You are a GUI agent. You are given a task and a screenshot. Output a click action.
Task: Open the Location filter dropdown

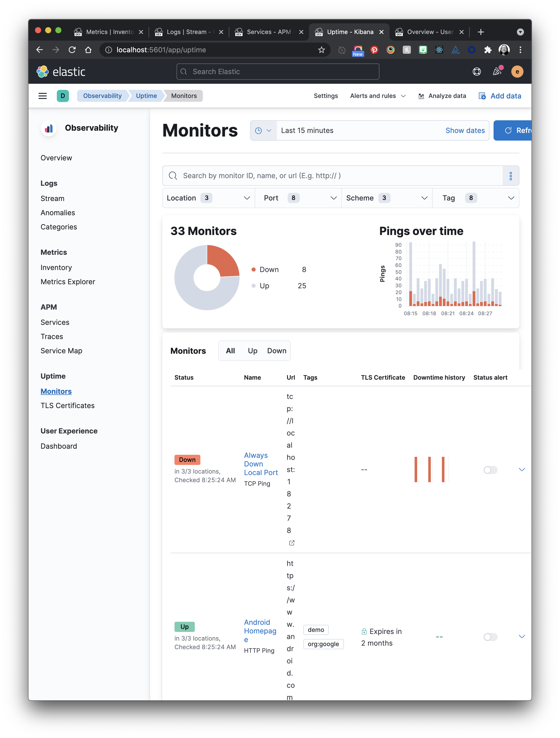[x=209, y=198]
